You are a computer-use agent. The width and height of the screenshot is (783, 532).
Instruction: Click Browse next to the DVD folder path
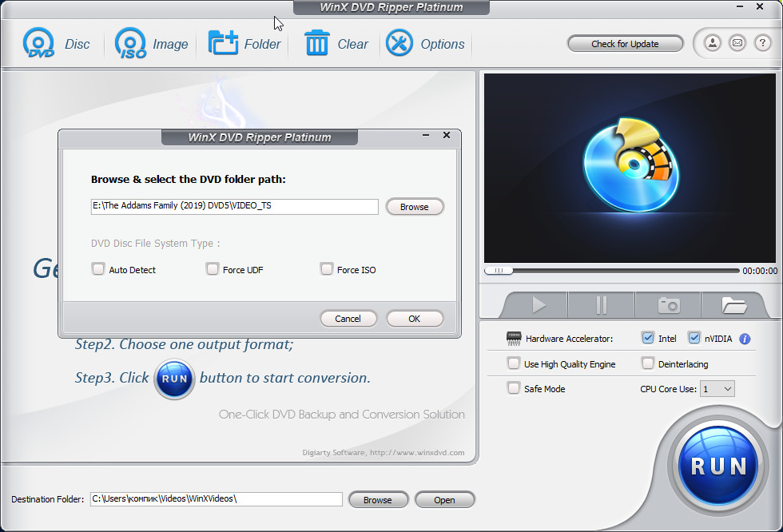415,207
